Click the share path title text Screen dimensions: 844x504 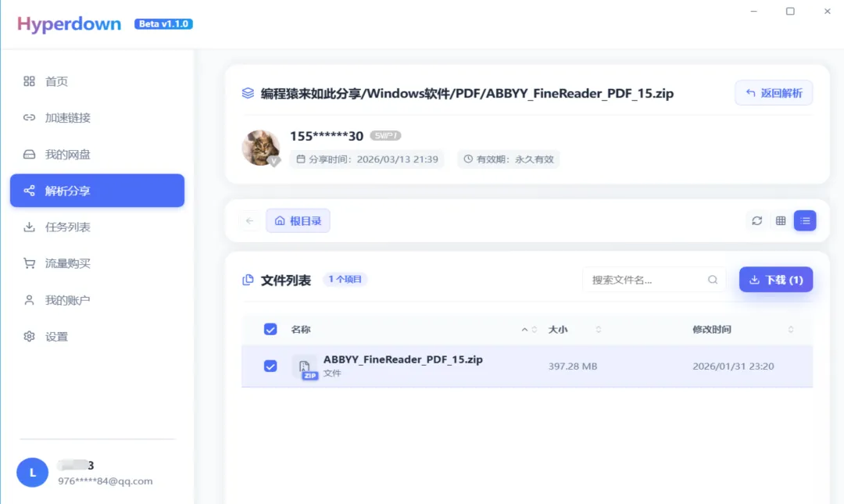467,93
